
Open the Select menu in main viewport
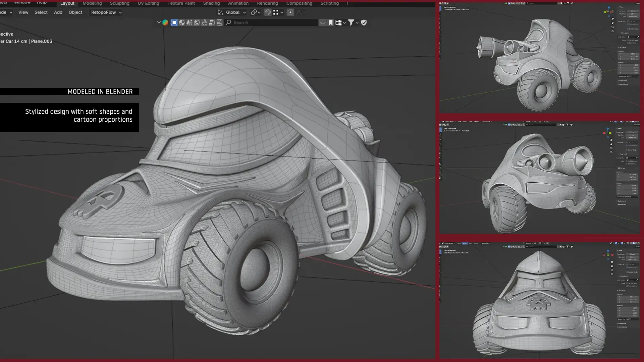(41, 12)
